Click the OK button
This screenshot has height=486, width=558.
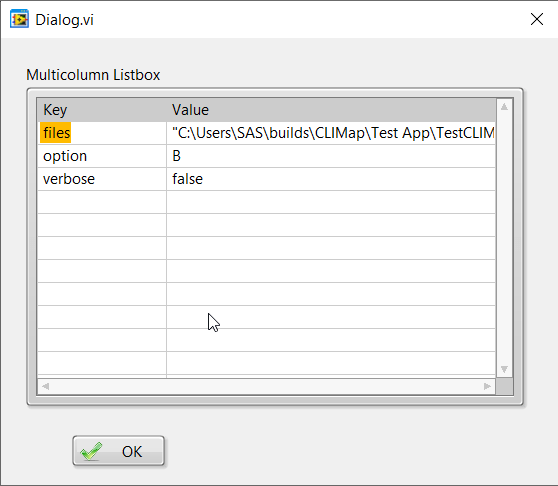pyautogui.click(x=119, y=451)
